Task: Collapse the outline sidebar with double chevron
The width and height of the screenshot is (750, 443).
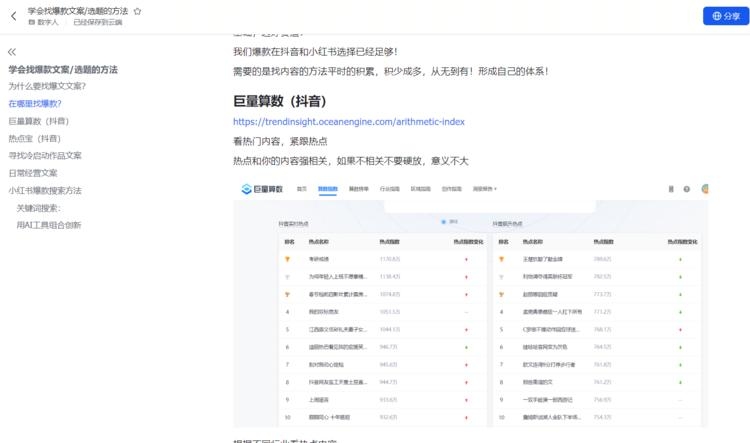Action: pos(12,52)
